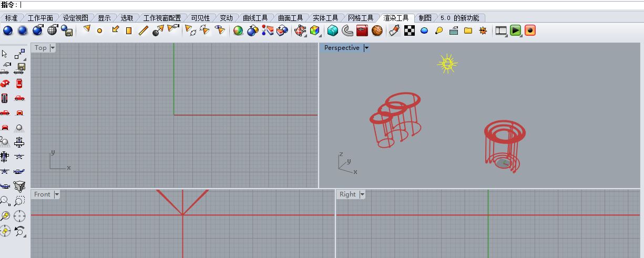
Task: Switch to the 5.0 的新功能 tab
Action: (x=459, y=18)
